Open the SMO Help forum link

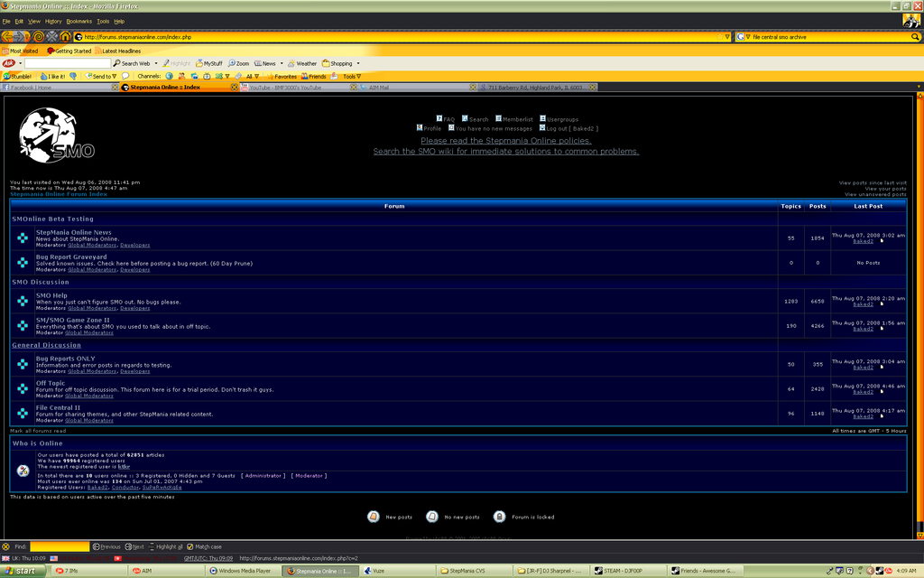(x=51, y=295)
